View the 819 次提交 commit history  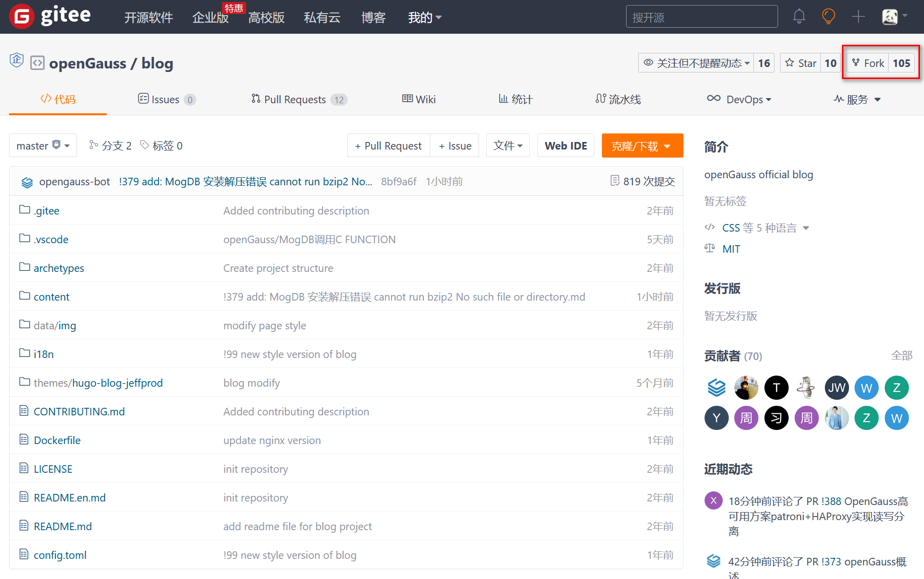(643, 181)
